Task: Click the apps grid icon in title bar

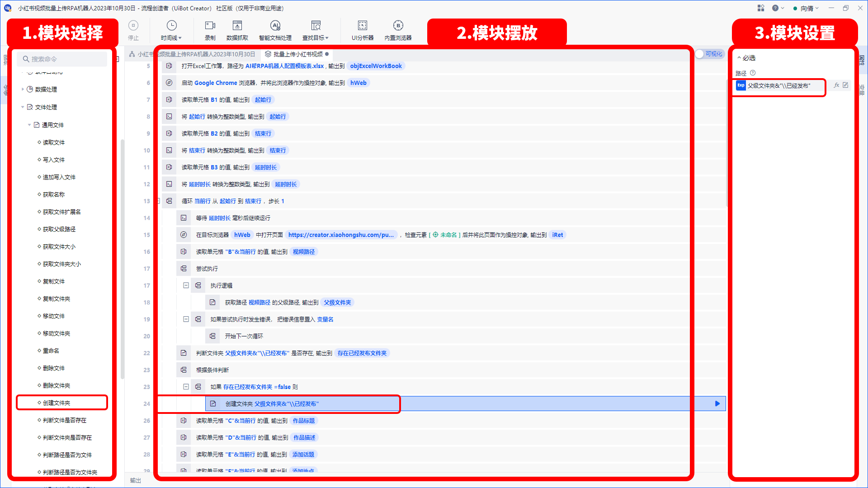Action: tap(761, 8)
